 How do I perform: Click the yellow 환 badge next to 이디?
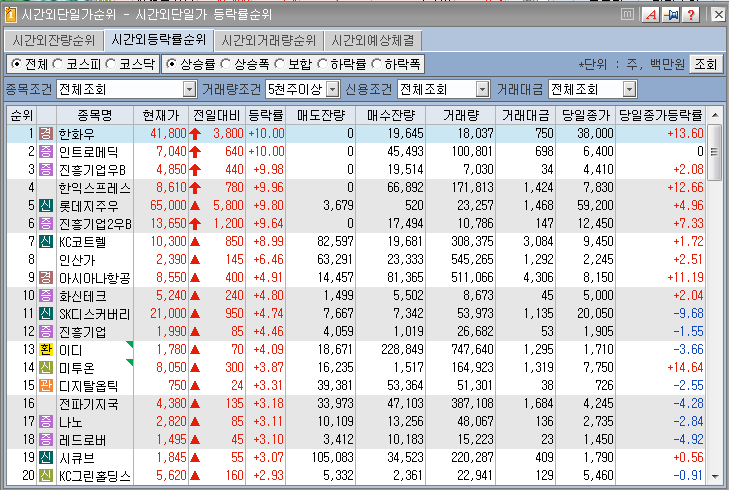click(x=46, y=350)
